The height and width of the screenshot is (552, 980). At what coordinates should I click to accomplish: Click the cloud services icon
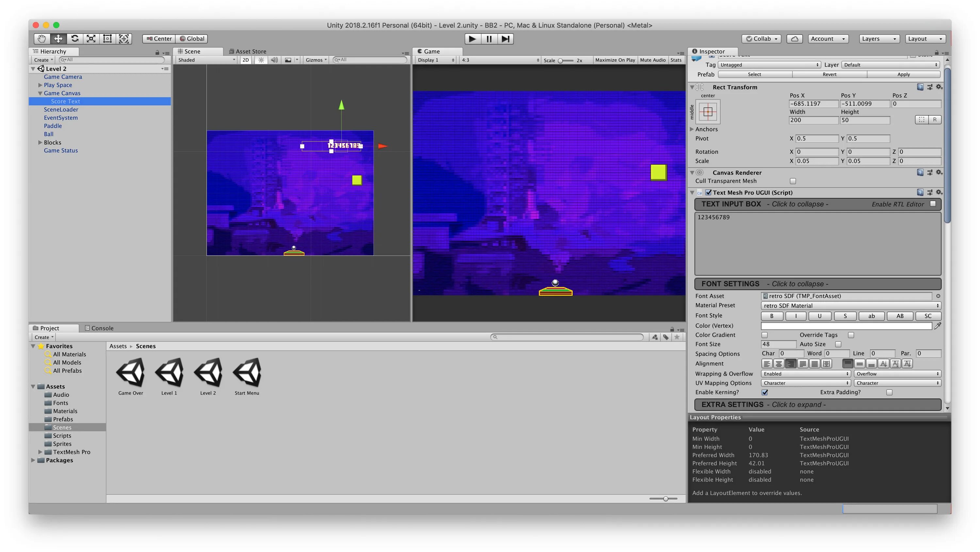pos(794,39)
